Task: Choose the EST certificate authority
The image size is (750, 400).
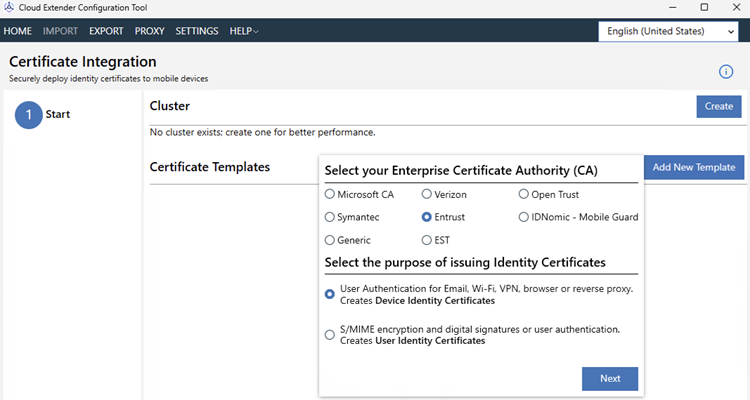Action: (427, 240)
